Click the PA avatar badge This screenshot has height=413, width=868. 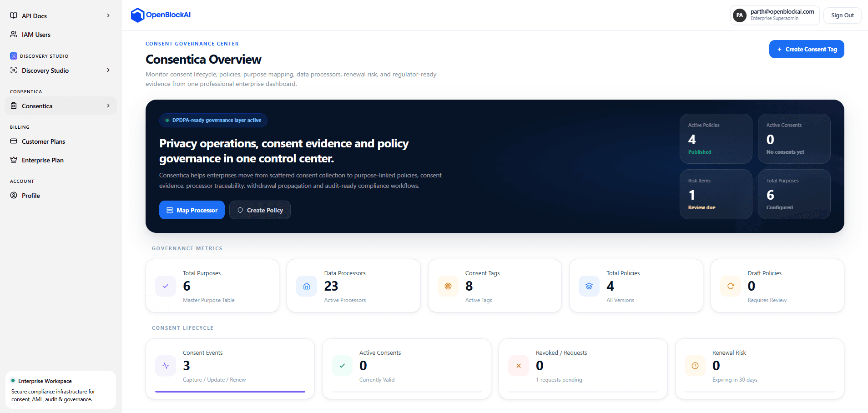click(740, 15)
